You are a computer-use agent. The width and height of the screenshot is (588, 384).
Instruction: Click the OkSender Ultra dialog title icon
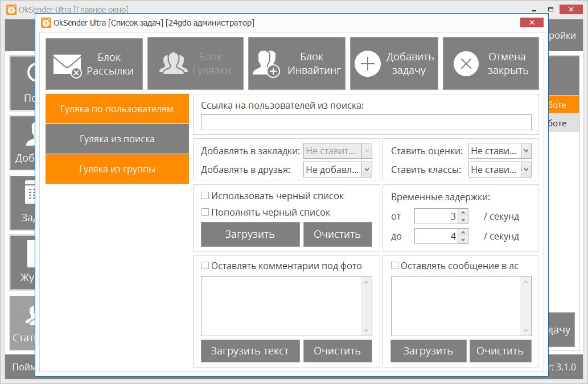coord(46,23)
